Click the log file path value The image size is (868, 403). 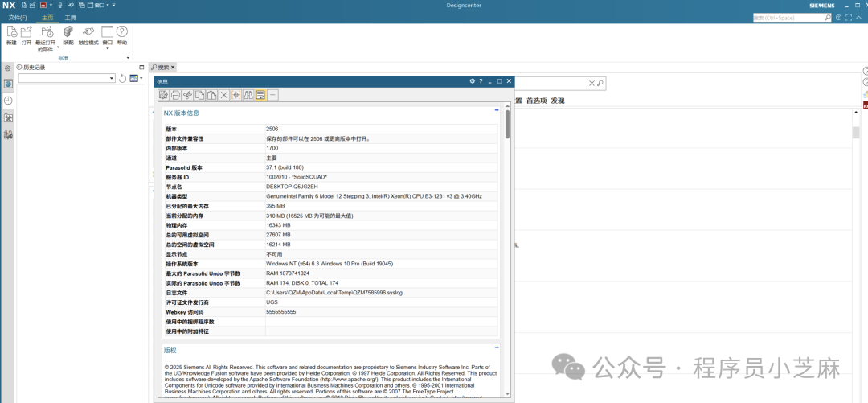[334, 293]
